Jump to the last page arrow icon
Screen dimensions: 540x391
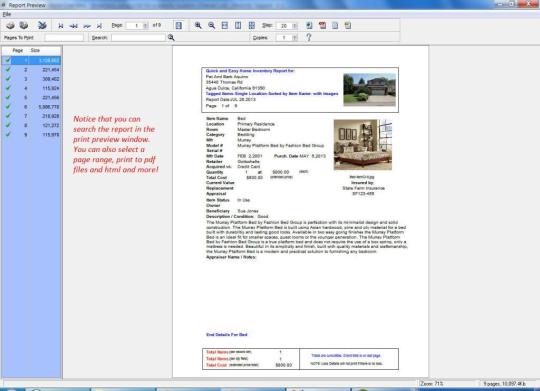pyautogui.click(x=99, y=25)
